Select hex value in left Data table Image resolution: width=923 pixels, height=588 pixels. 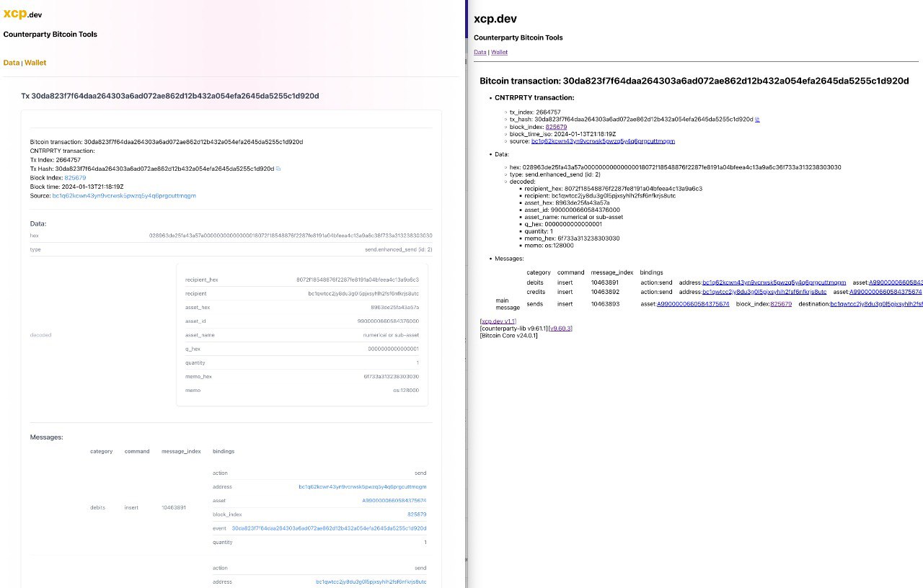[x=291, y=236]
